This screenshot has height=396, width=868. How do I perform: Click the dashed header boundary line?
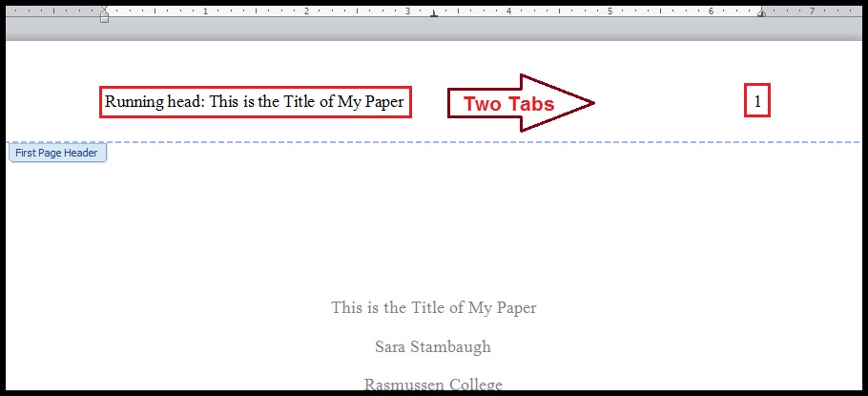(477, 142)
